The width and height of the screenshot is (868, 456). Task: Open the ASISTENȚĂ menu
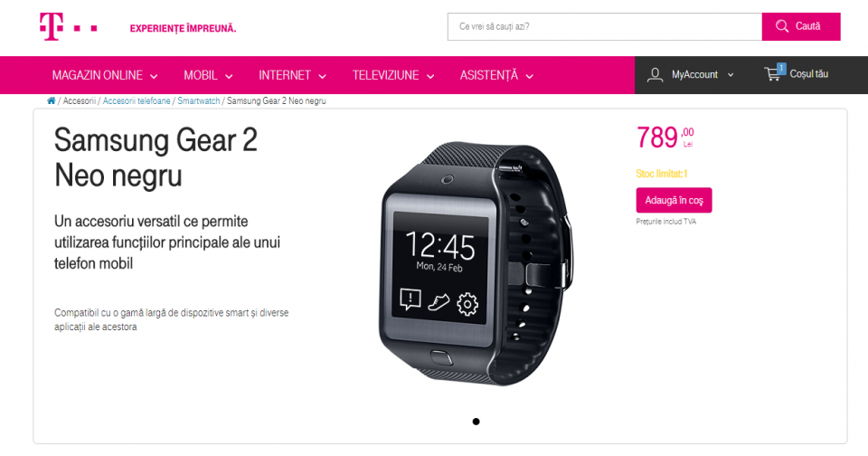pos(496,75)
